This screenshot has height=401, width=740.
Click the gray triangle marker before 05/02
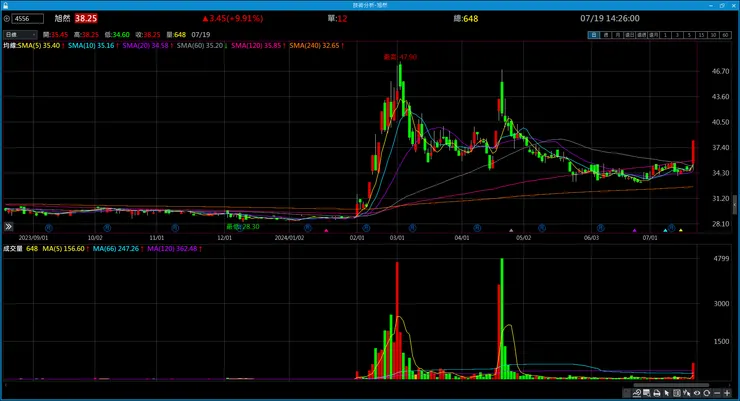coord(511,230)
